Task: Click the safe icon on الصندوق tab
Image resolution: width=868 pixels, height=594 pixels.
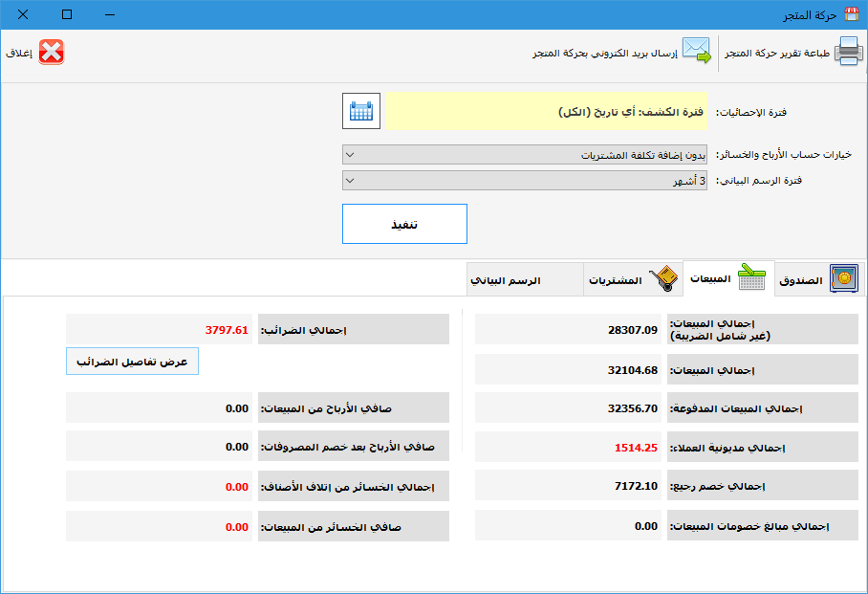Action: click(843, 278)
